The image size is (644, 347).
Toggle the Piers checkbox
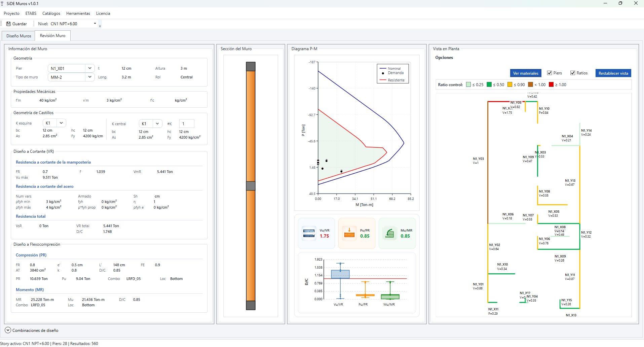point(550,73)
